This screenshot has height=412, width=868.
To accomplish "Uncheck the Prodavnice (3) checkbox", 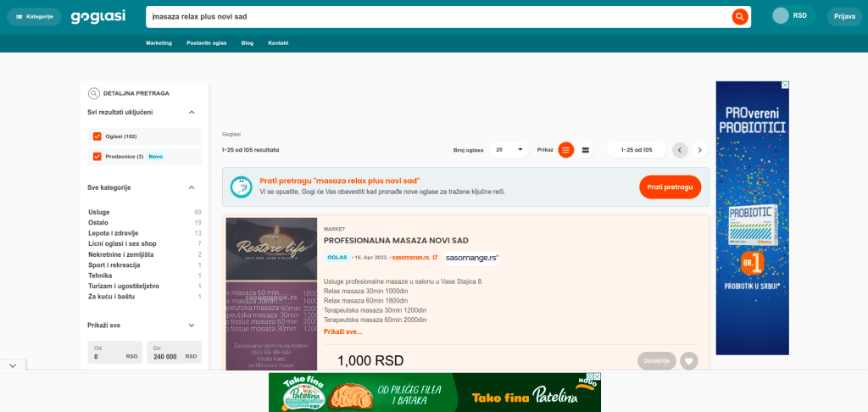I will point(97,156).
